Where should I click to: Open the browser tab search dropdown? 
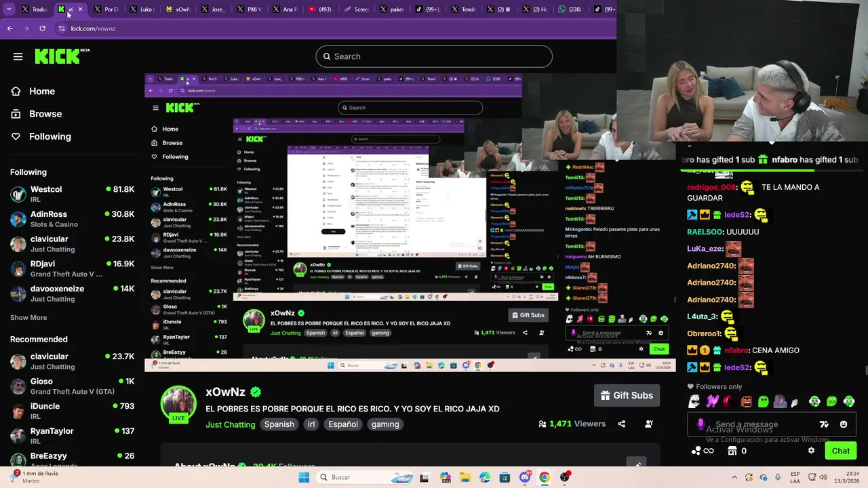(x=9, y=9)
